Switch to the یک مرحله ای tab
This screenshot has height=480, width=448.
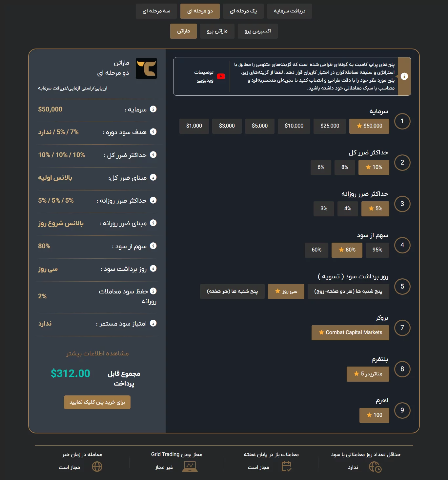click(x=243, y=11)
